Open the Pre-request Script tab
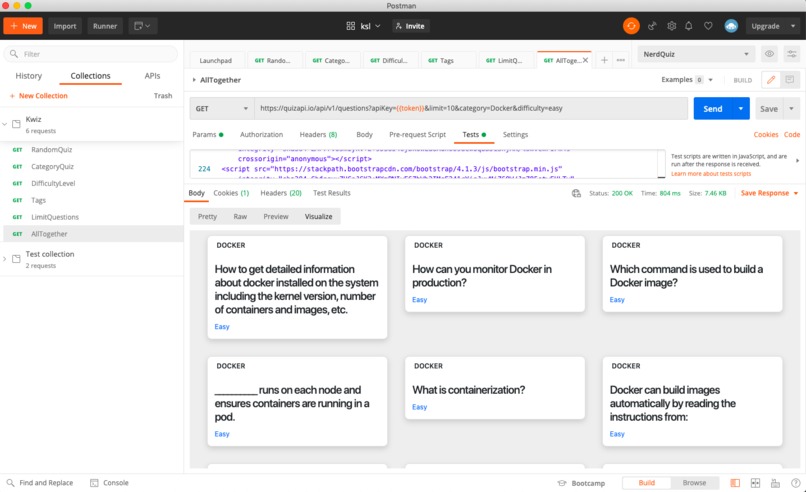 417,135
